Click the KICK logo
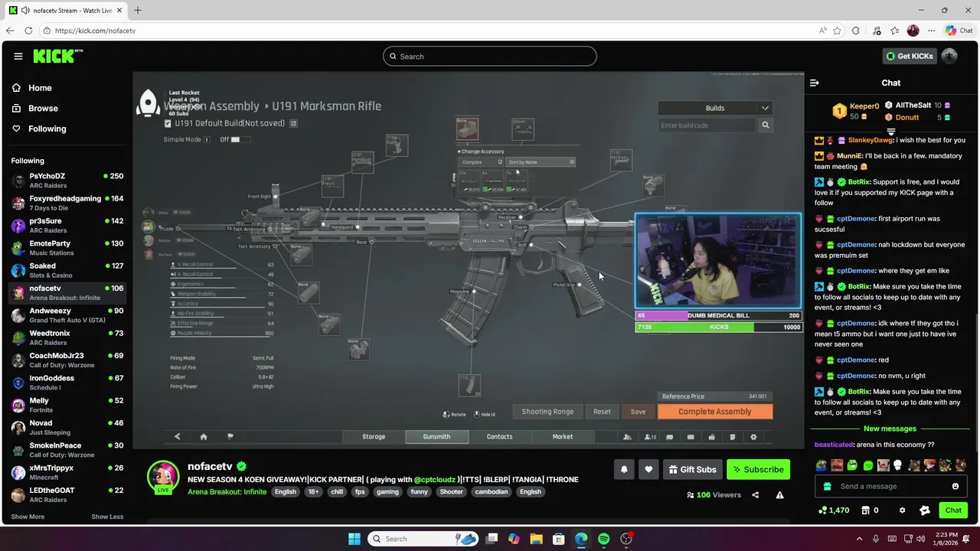The image size is (980, 551). pyautogui.click(x=57, y=56)
